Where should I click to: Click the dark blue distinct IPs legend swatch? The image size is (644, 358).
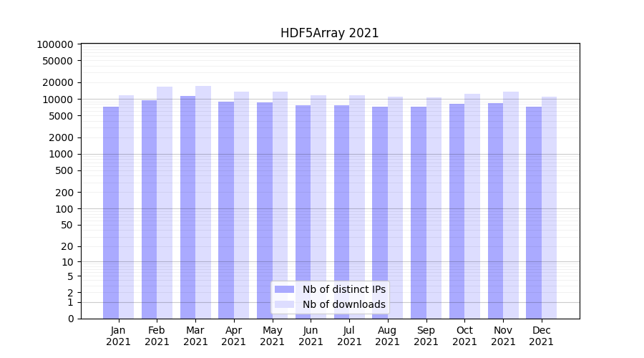(x=284, y=289)
